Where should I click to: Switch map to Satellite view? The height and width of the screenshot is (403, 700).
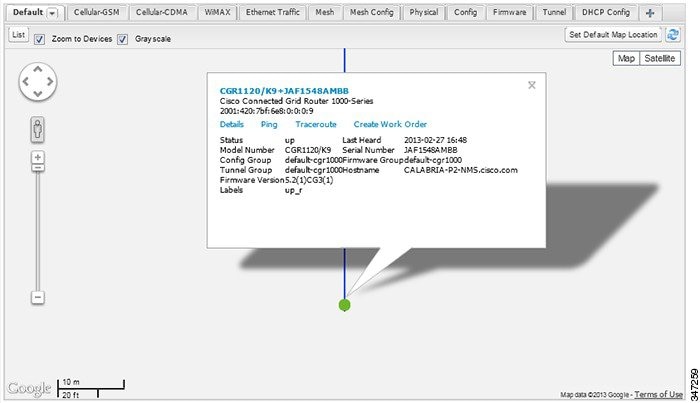tap(659, 58)
